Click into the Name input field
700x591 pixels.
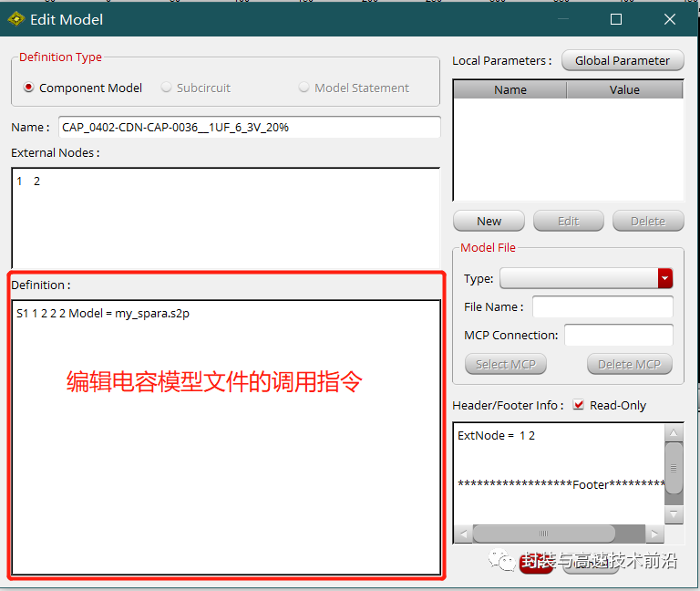(249, 128)
